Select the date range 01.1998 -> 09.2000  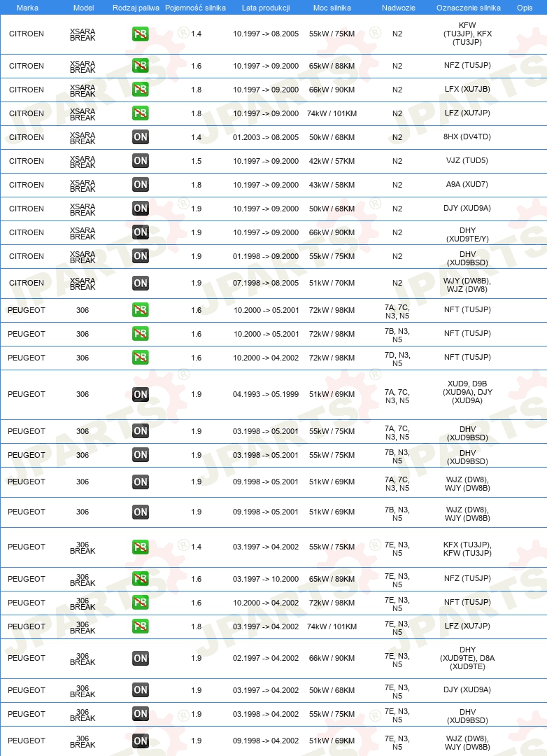coord(266,256)
